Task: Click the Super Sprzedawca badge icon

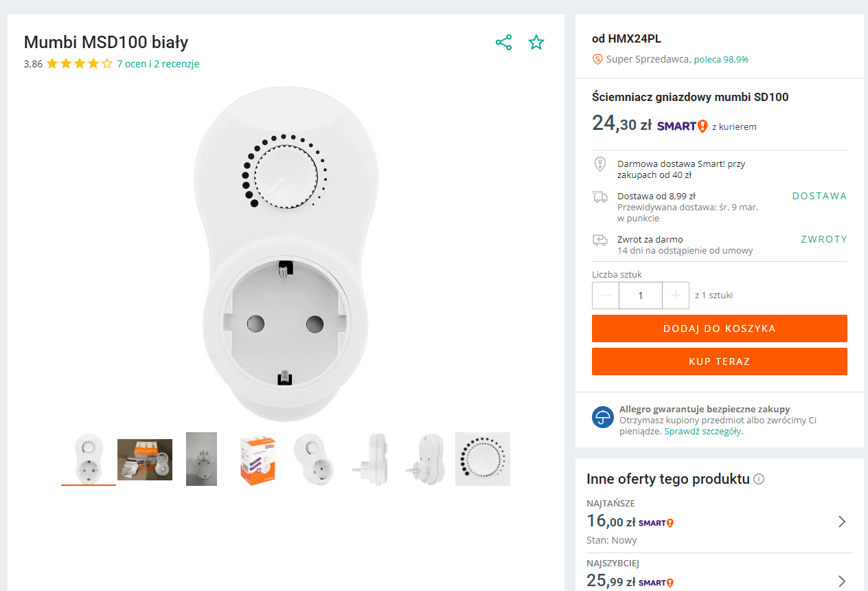Action: [x=597, y=60]
